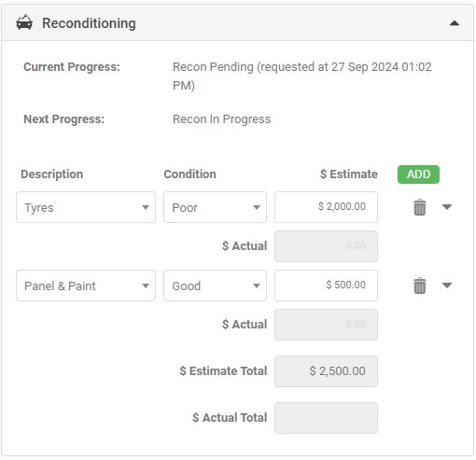Expand details arrow for Panel & Paint row
Viewport: 476px width, 460px height.
pyautogui.click(x=447, y=286)
